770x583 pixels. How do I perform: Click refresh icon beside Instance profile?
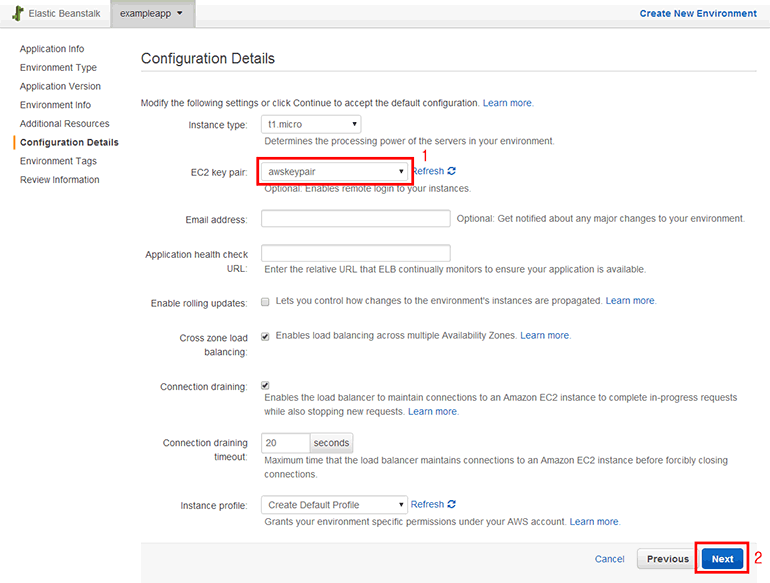(x=452, y=504)
